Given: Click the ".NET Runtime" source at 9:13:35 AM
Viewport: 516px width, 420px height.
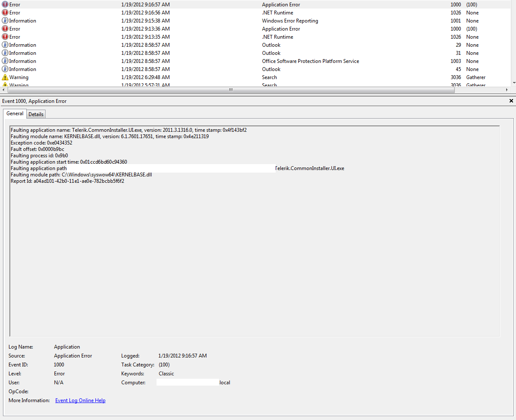Looking at the screenshot, I should [x=277, y=37].
